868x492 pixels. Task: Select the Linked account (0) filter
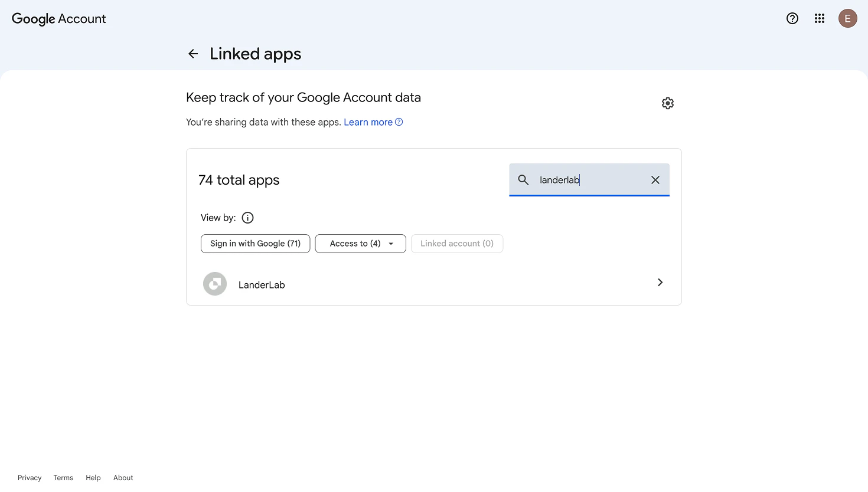point(457,244)
